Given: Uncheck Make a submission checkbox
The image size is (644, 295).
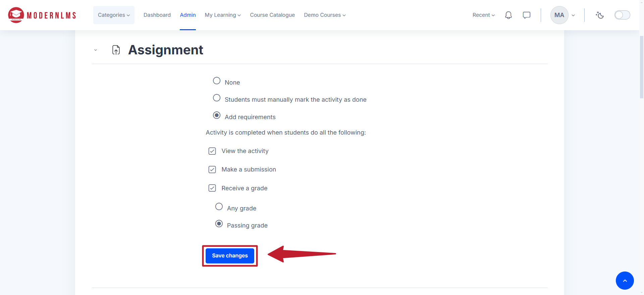Looking at the screenshot, I should (x=212, y=169).
